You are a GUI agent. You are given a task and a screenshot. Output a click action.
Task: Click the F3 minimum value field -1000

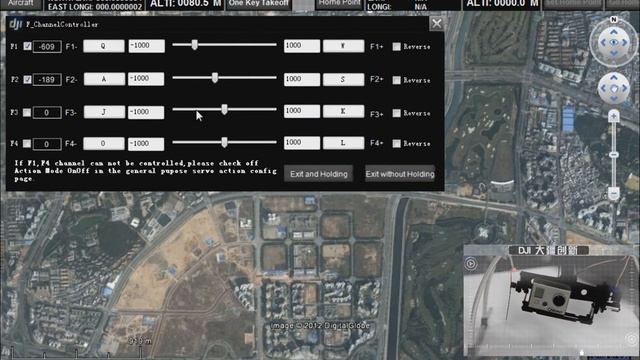146,112
